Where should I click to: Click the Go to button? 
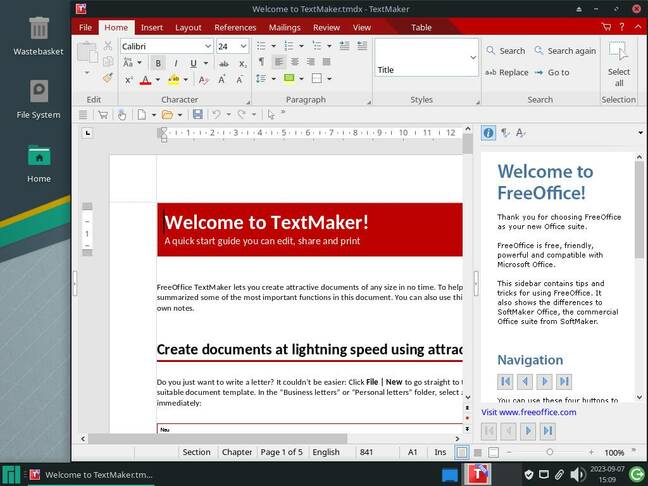point(552,72)
